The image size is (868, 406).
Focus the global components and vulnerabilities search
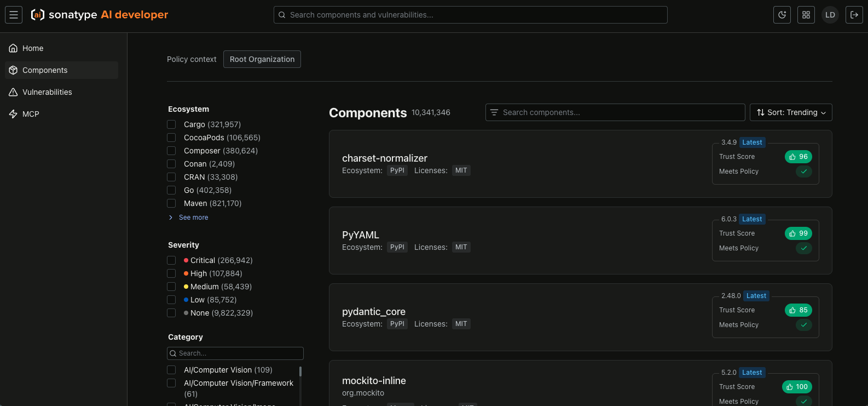(471, 15)
